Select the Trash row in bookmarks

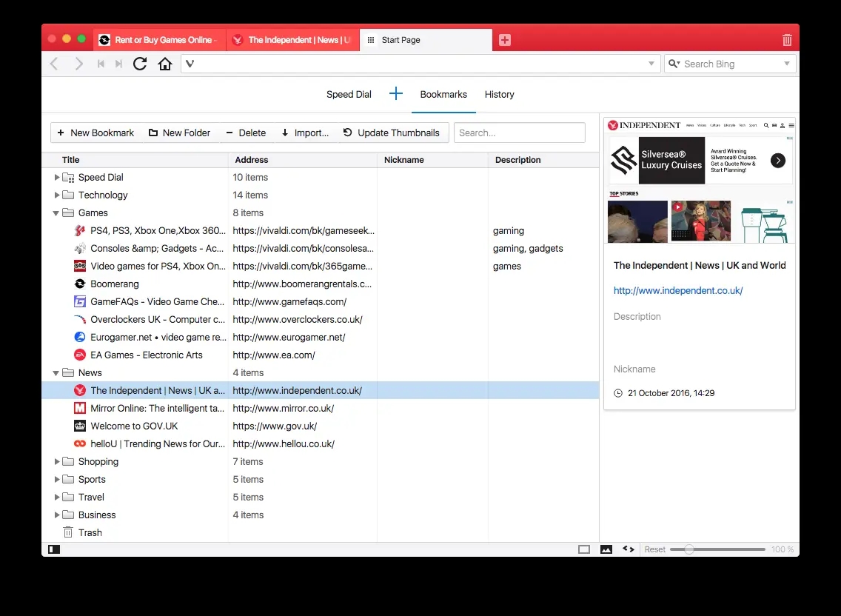pos(321,532)
